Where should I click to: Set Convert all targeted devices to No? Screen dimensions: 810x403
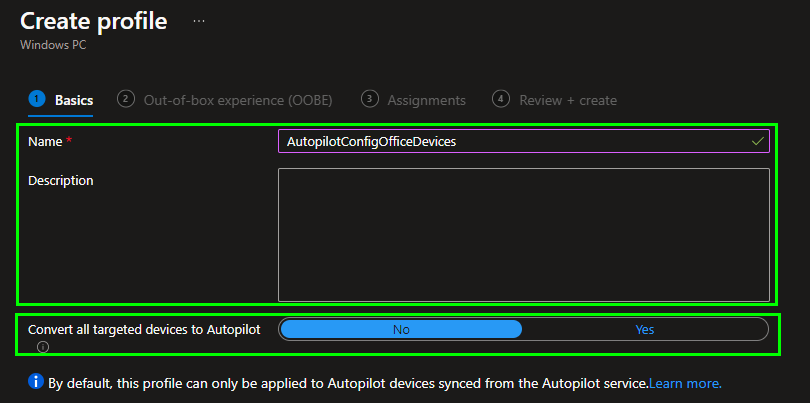[x=401, y=329]
